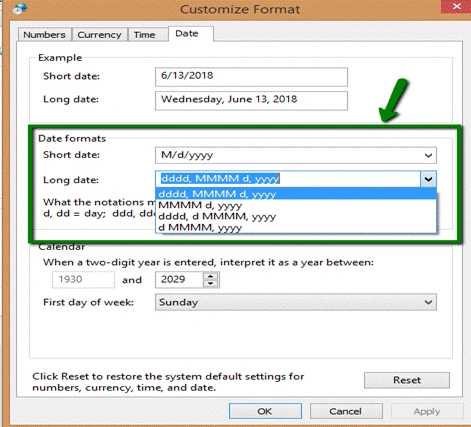Choose 'dddd, MMMM d, yyyy' from the list
The width and height of the screenshot is (471, 427).
point(296,194)
